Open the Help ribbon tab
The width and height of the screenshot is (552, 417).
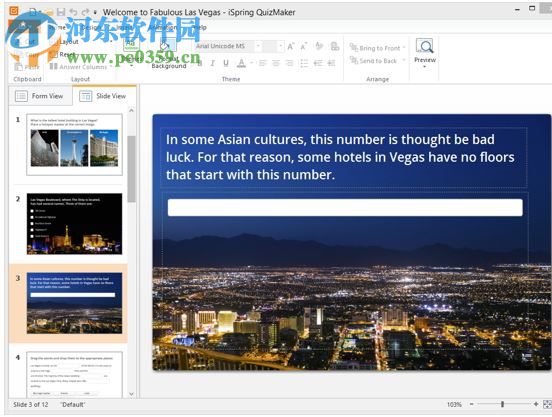(x=199, y=27)
